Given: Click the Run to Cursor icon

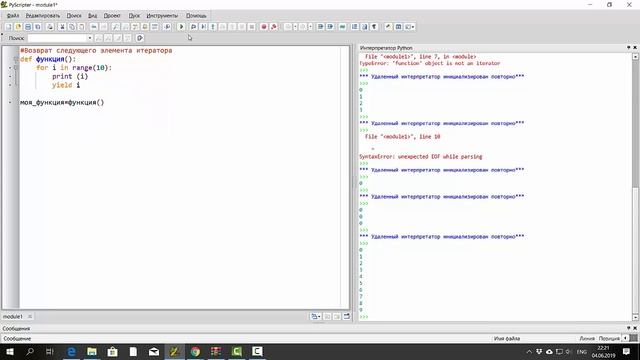Looking at the screenshot, I should point(203,27).
